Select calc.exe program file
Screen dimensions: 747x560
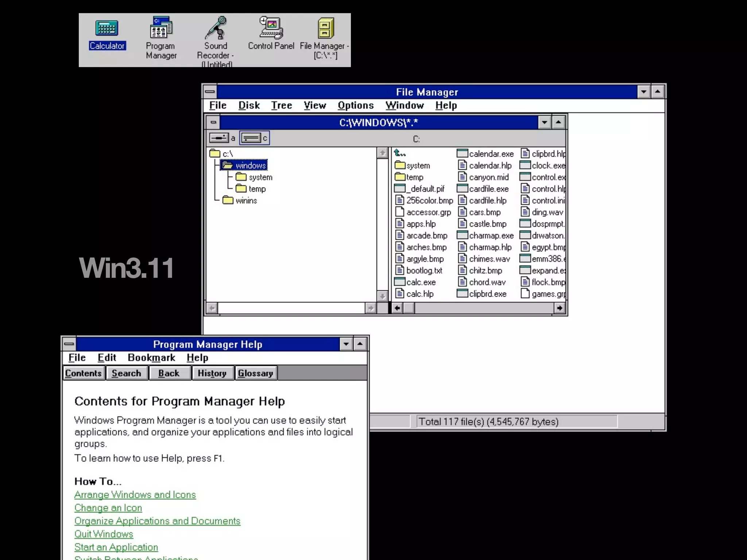(415, 282)
